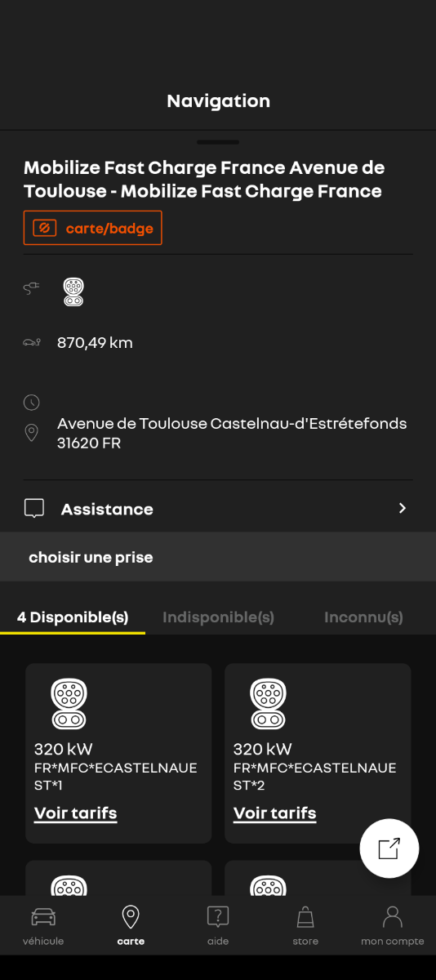Viewport: 436px width, 980px height.
Task: Tap the carte map pin icon
Action: [x=131, y=916]
